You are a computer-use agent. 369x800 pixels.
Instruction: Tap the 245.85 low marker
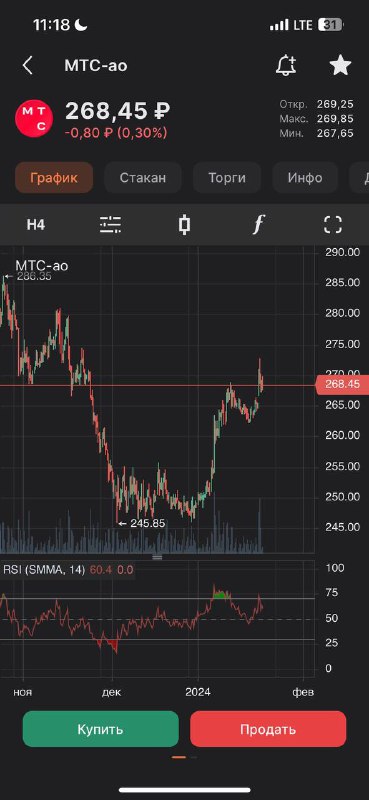click(142, 523)
